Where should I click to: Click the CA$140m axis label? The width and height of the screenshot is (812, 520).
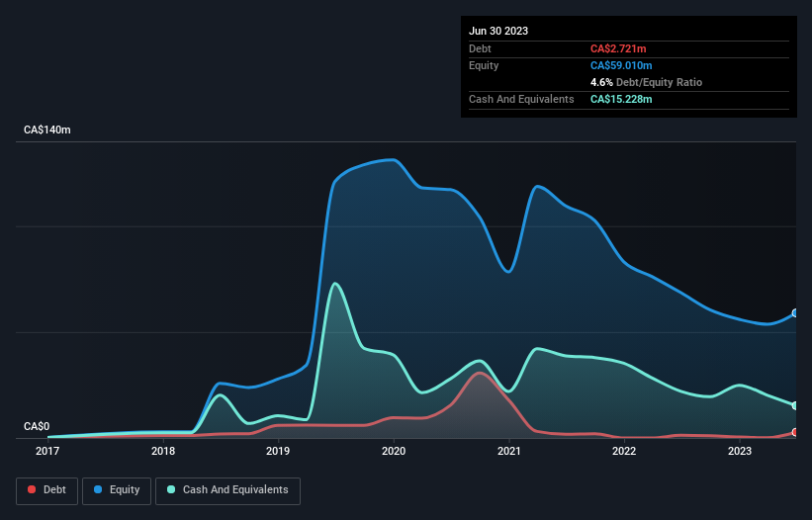[x=47, y=130]
